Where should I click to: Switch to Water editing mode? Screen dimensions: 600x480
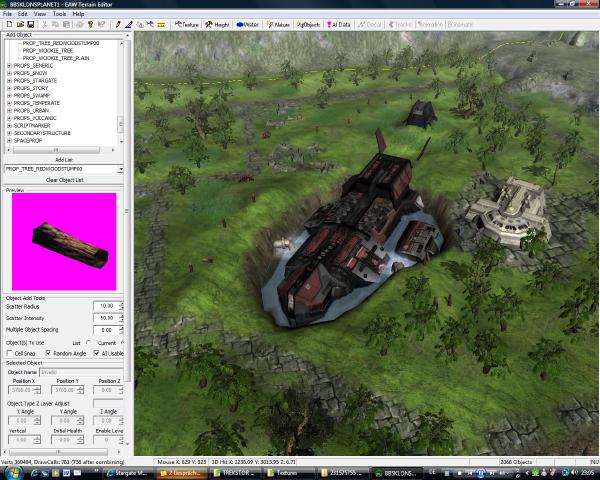point(248,24)
